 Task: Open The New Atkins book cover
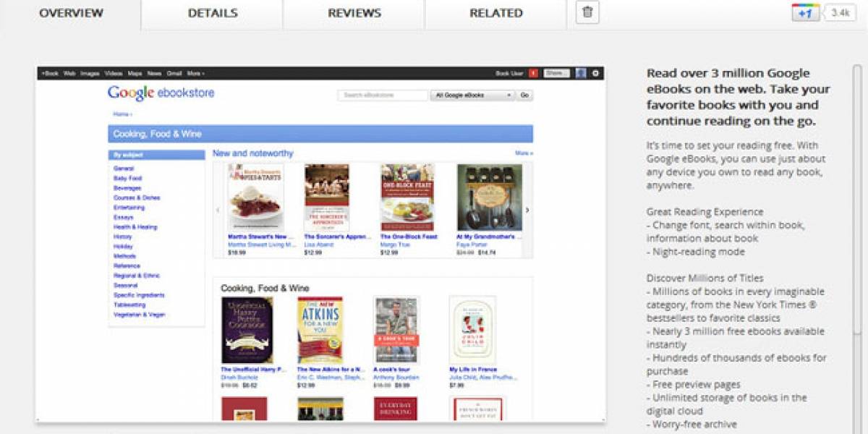tap(320, 330)
